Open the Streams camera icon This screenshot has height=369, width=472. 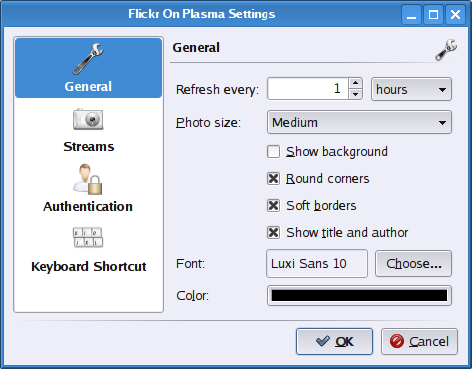[88, 119]
